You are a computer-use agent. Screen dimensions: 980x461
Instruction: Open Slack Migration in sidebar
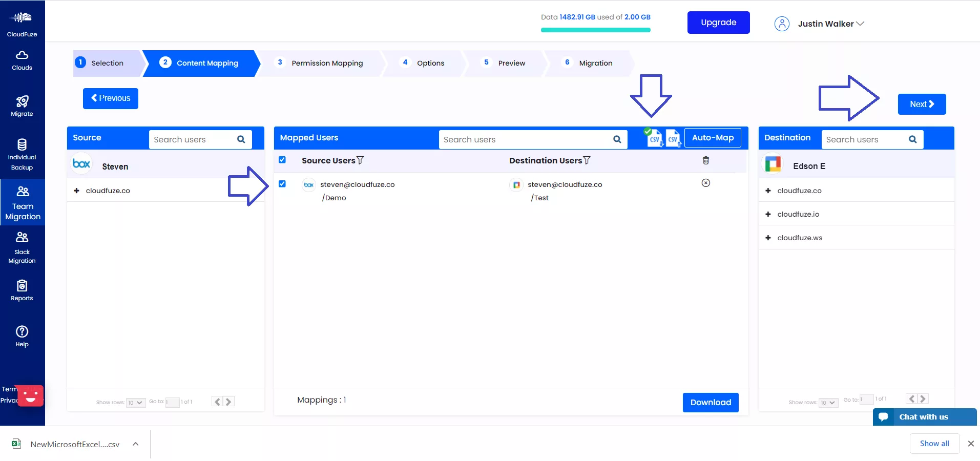(x=22, y=248)
